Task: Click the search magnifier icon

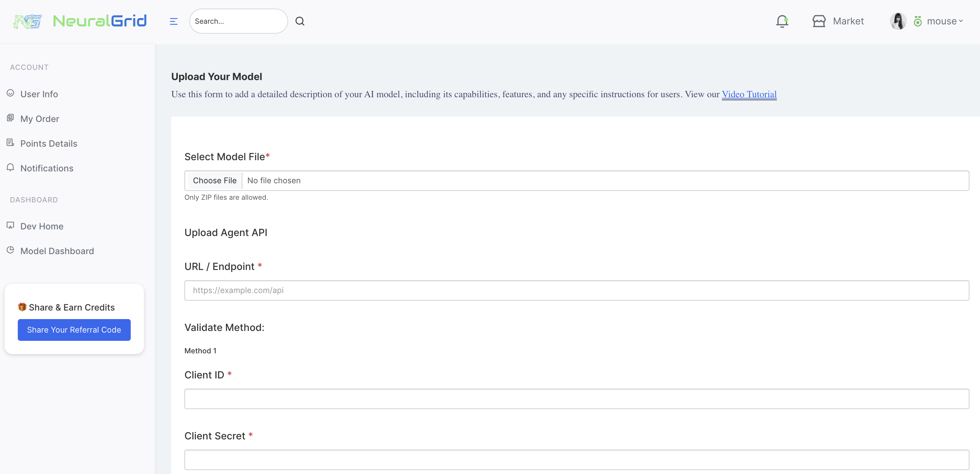Action: coord(300,21)
